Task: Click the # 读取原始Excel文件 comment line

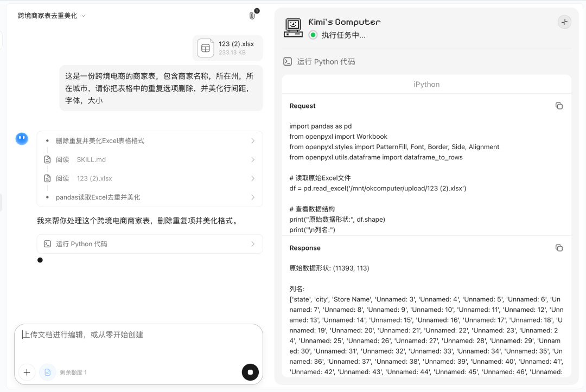Action: tap(320, 178)
